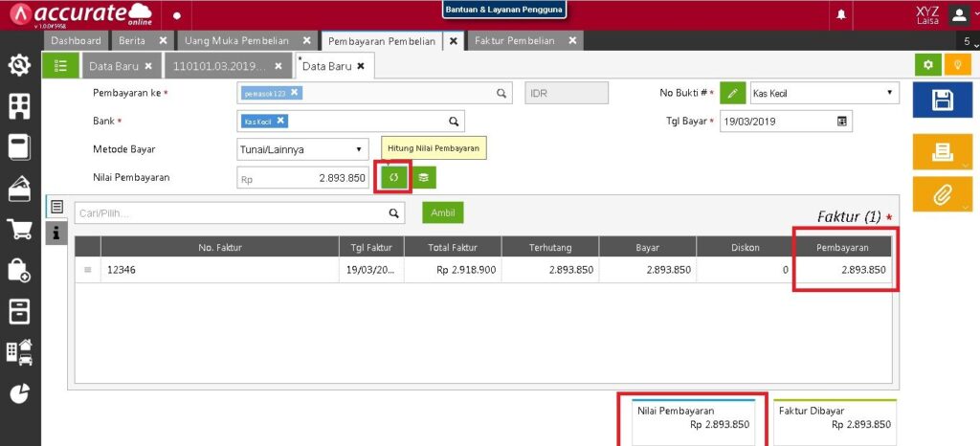Open the No Bukti Kas Kecil dropdown
This screenshot has width=980, height=446.
pos(824,93)
